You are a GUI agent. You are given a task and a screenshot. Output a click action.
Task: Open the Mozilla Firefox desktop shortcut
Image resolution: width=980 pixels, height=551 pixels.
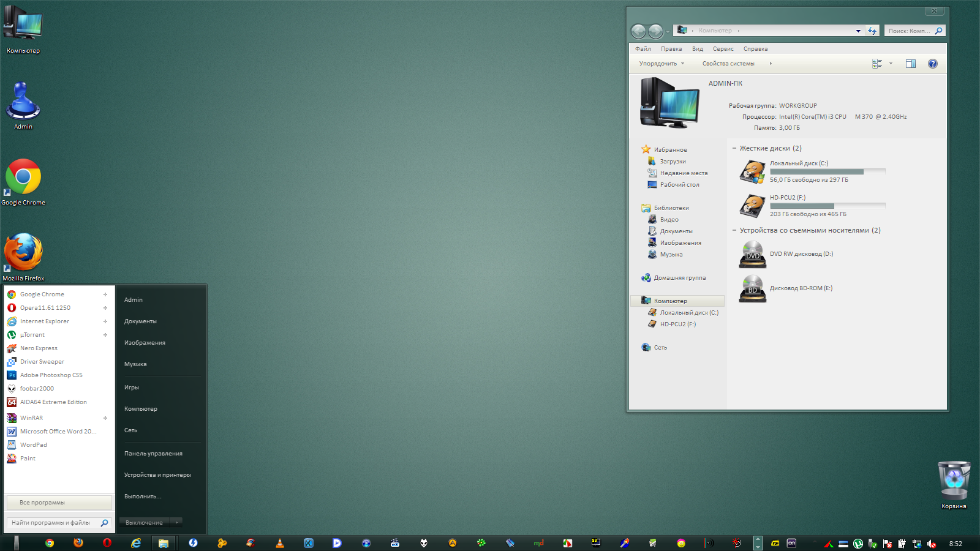coord(23,252)
